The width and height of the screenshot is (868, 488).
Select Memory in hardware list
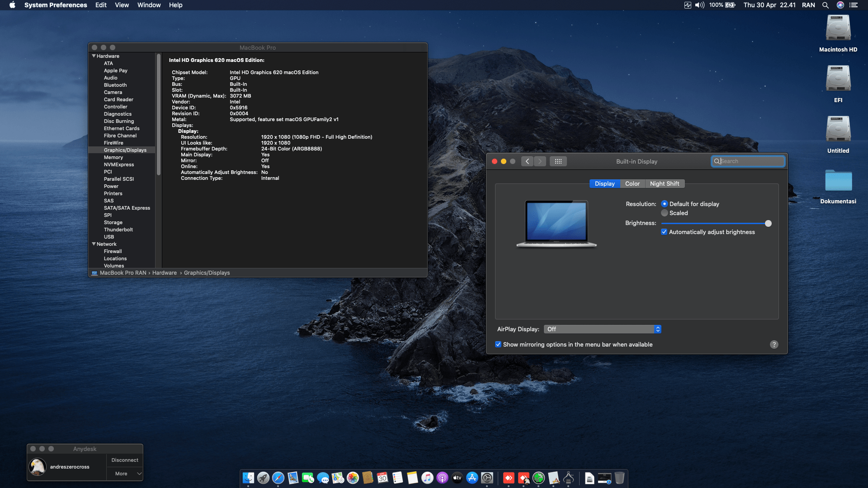pos(113,157)
